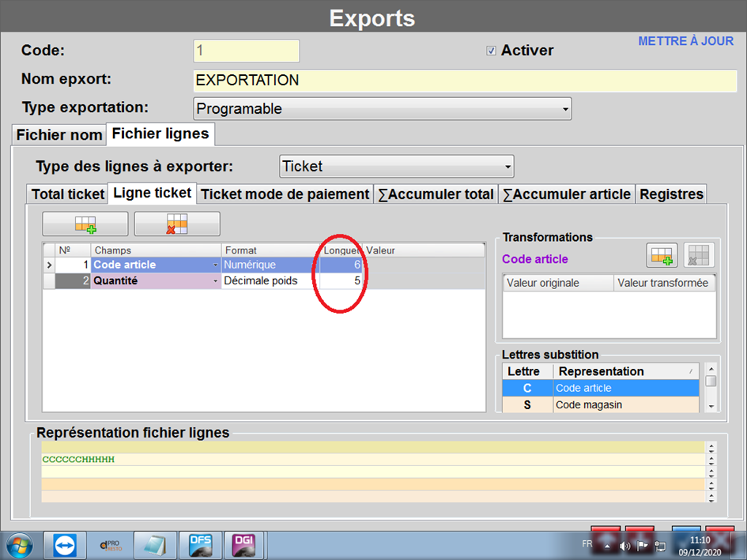The width and height of the screenshot is (747, 560).
Task: Open the Windows Start menu
Action: [20, 545]
